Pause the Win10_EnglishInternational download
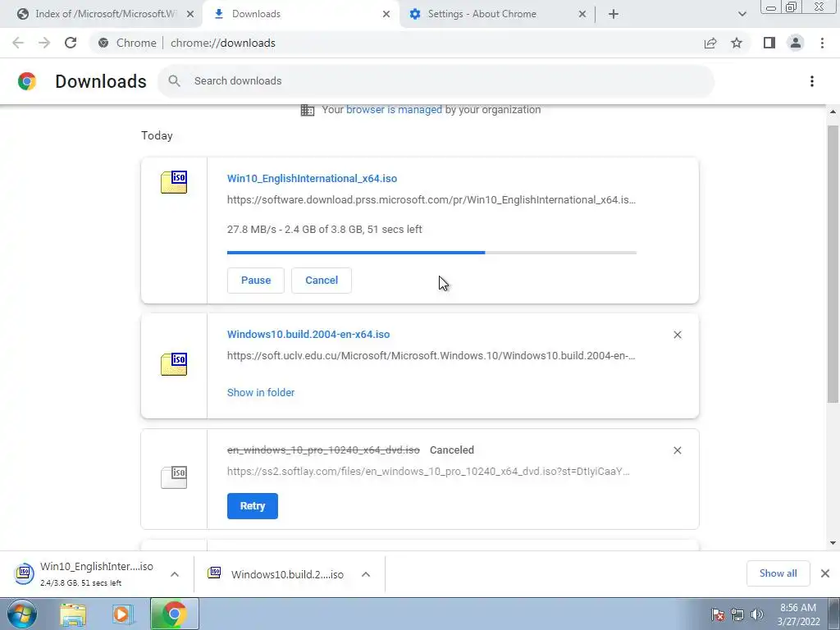This screenshot has height=630, width=840. pyautogui.click(x=256, y=281)
